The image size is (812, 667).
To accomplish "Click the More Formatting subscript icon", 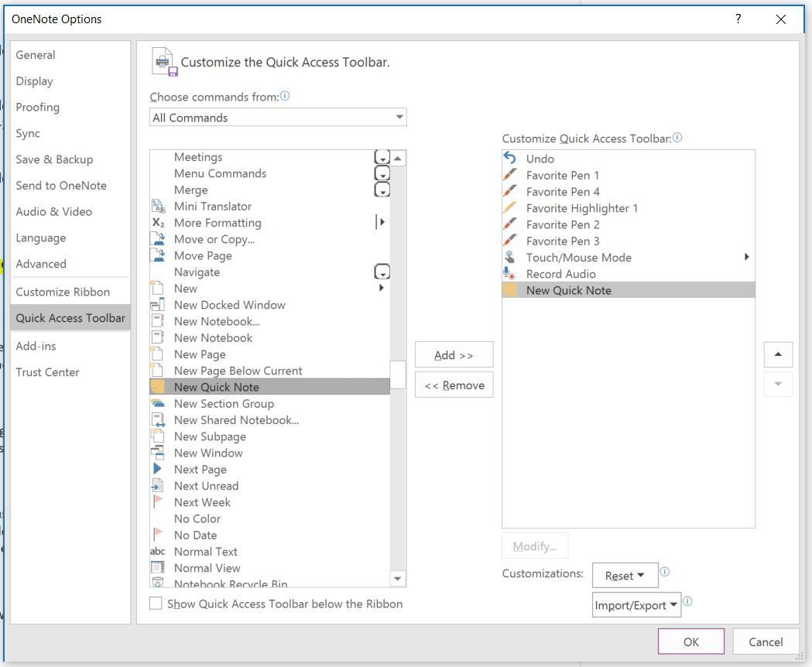I will click(x=158, y=223).
